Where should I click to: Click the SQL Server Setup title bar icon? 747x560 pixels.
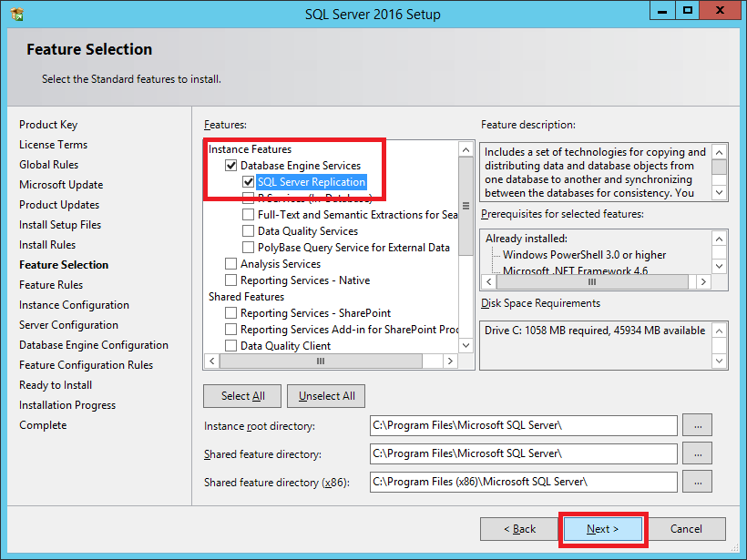[x=17, y=14]
